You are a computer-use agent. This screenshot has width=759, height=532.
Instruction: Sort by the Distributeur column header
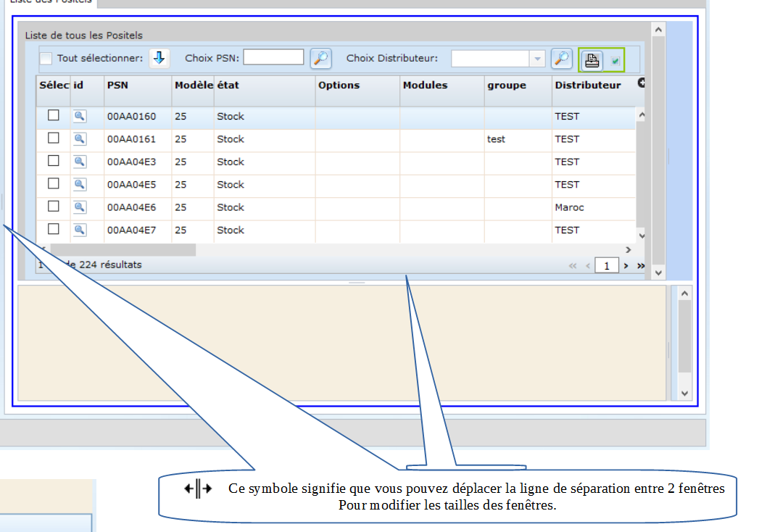[587, 86]
